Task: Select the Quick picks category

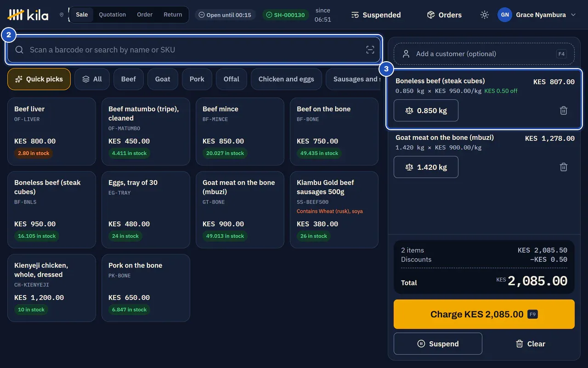Action: [39, 79]
